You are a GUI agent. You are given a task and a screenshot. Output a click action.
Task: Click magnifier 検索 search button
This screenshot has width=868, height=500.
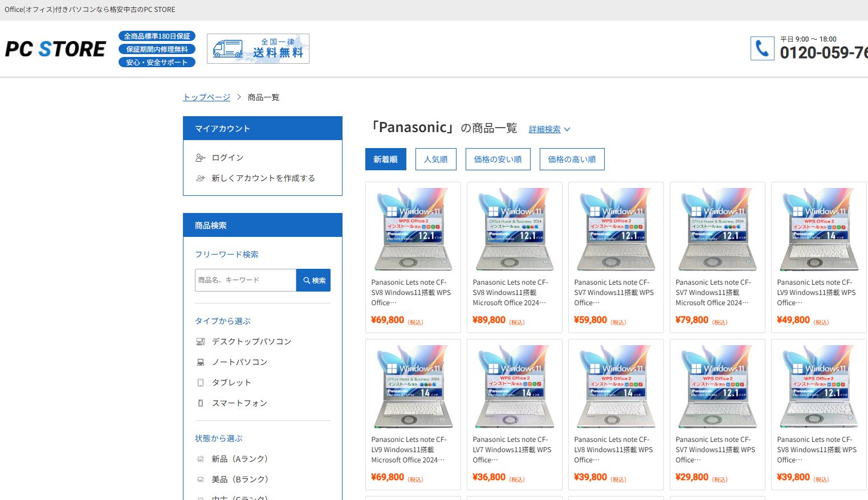click(313, 280)
